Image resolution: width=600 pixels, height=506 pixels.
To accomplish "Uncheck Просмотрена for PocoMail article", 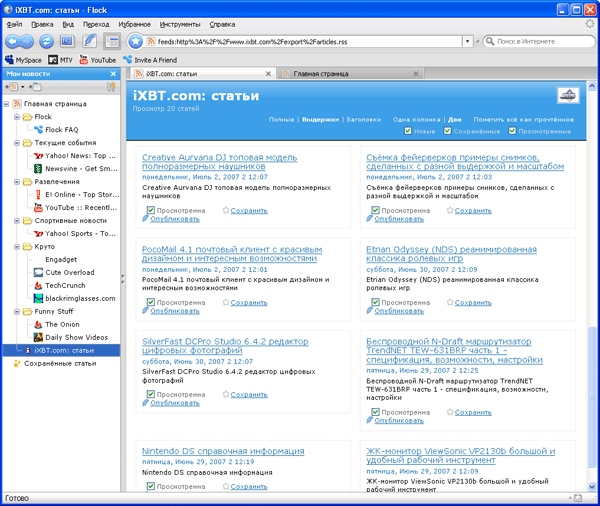I will (151, 302).
